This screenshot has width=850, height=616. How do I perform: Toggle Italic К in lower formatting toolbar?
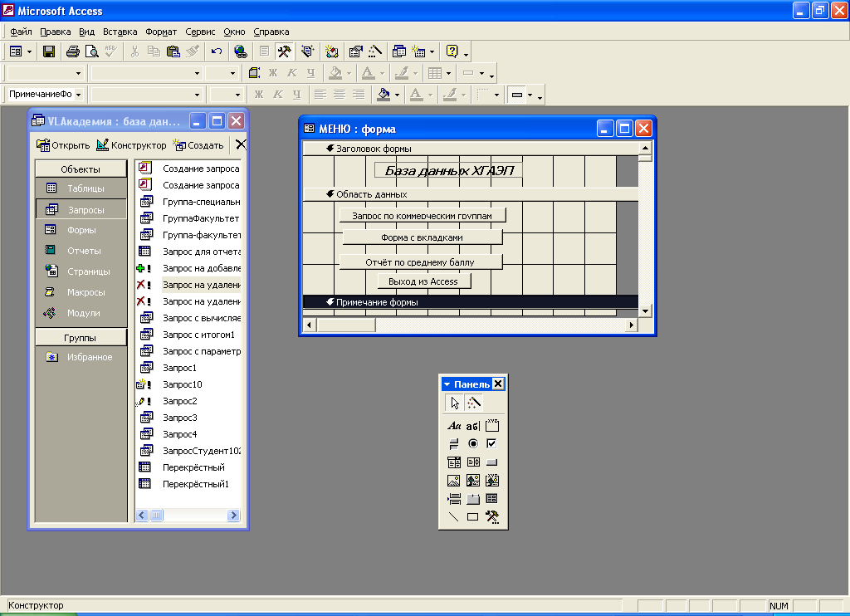tap(278, 95)
